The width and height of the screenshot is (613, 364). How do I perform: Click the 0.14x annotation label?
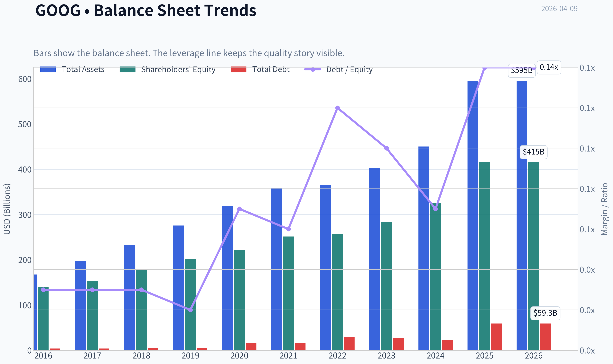549,67
